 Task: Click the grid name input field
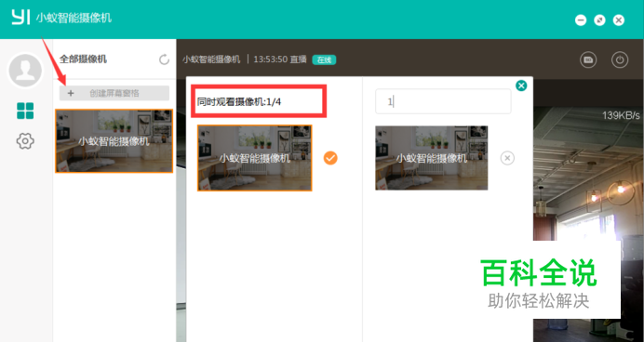[x=443, y=101]
